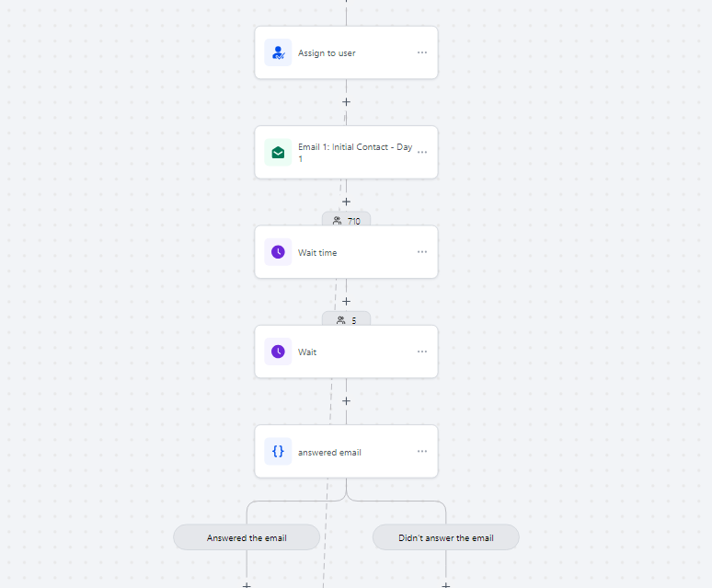Click the Assign to user person icon
The width and height of the screenshot is (712, 588).
click(x=278, y=52)
